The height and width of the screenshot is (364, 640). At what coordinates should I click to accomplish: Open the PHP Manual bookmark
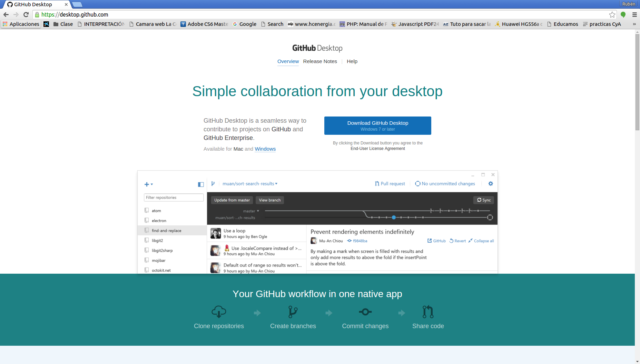363,24
